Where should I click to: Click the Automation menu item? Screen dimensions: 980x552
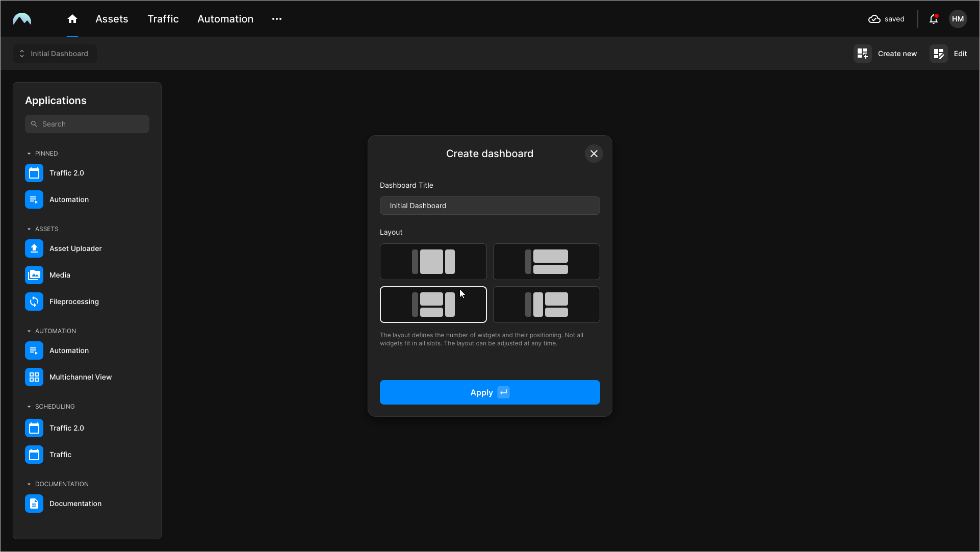(225, 19)
